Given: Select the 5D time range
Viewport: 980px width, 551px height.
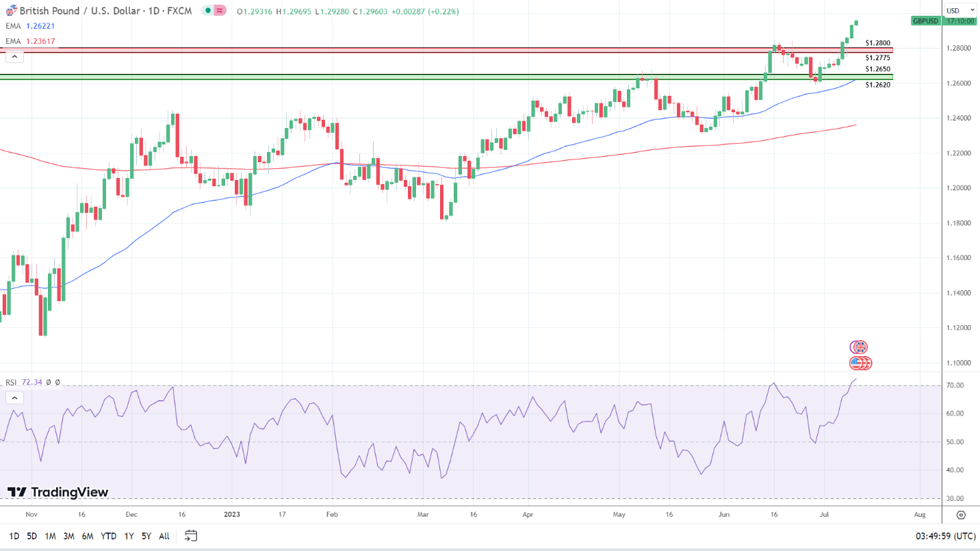Looking at the screenshot, I should [32, 536].
